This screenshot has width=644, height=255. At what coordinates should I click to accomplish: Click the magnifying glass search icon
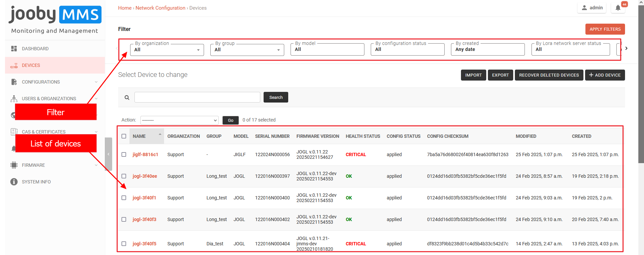point(127,98)
